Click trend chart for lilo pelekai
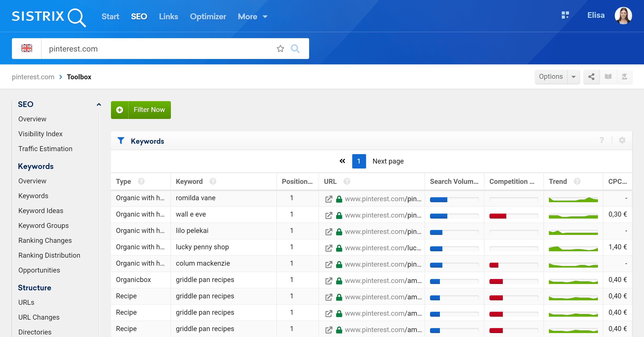Viewport: 644px width, 337px height. tap(573, 232)
